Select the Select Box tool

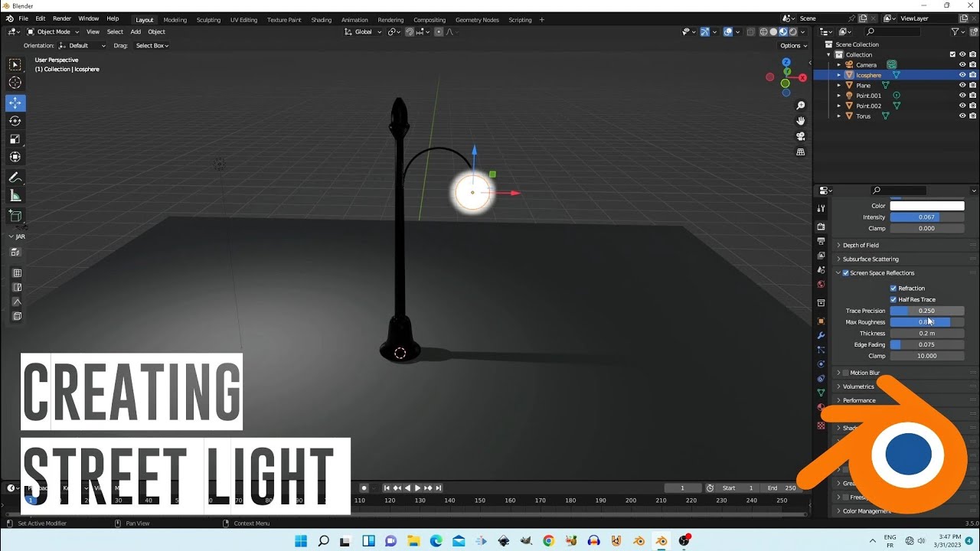point(15,65)
